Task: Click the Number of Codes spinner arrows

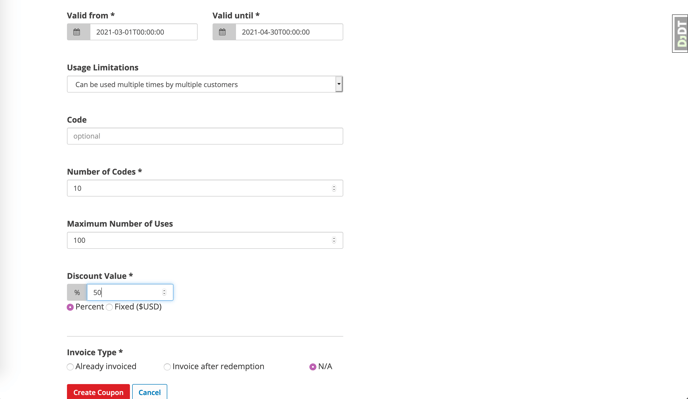Action: (x=334, y=188)
